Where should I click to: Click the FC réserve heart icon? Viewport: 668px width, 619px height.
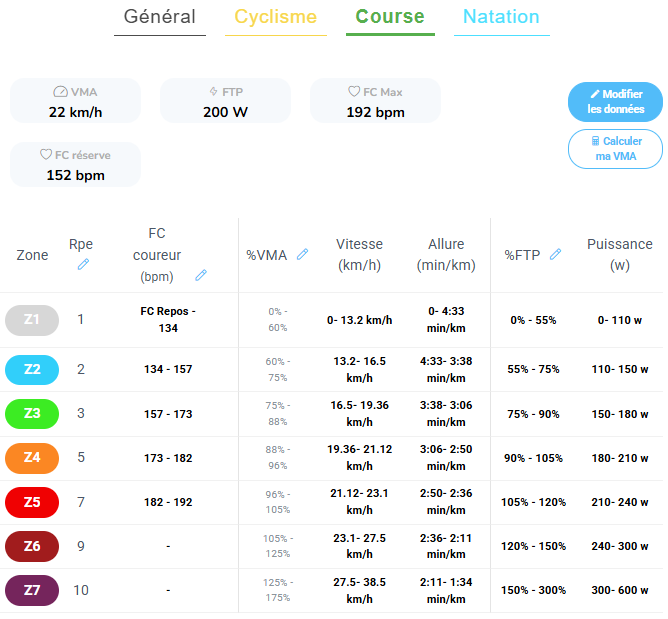tap(46, 154)
